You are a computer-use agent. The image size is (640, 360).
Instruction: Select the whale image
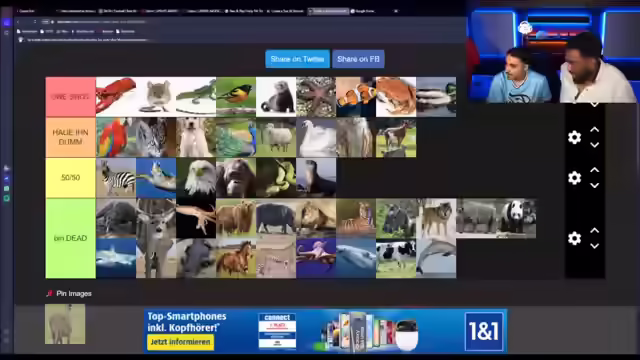point(356,258)
